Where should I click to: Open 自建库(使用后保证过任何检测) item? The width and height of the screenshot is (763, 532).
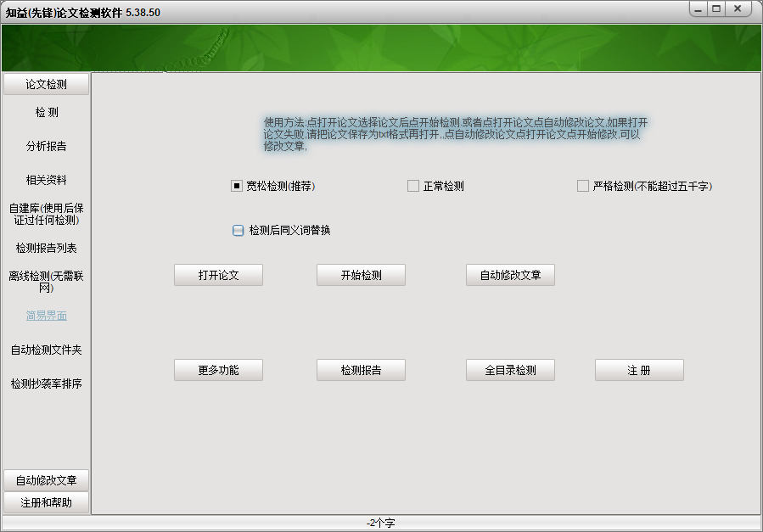(x=46, y=214)
